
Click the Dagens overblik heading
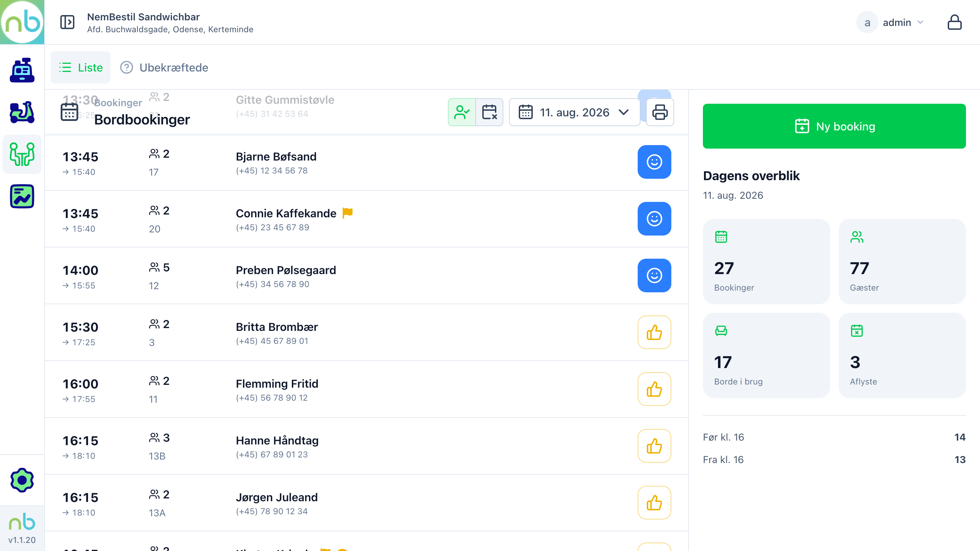(x=751, y=176)
